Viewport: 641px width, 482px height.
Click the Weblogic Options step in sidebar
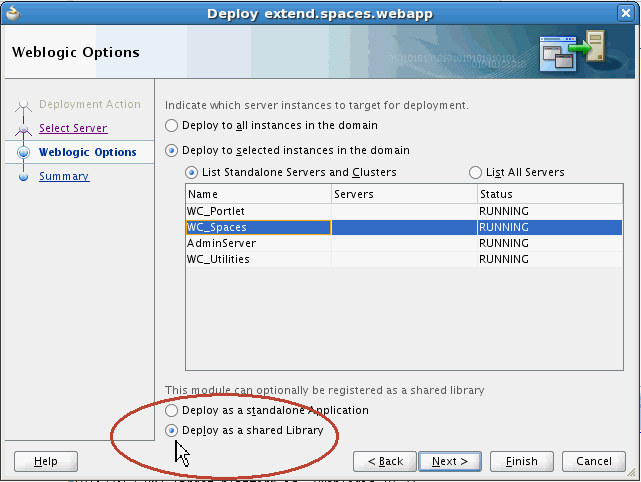[x=87, y=152]
